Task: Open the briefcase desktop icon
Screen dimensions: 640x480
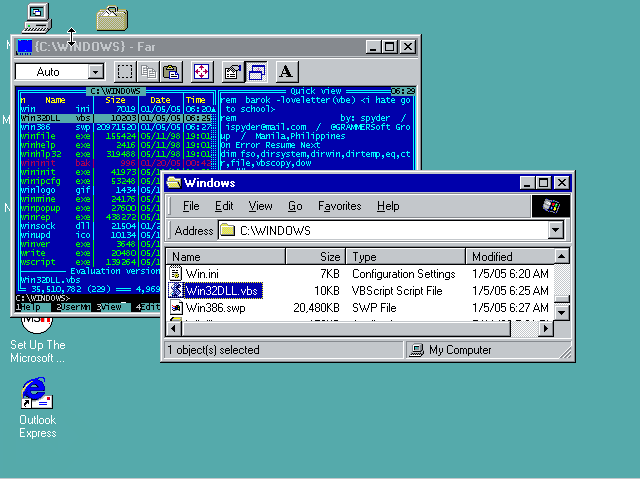Action: coord(112,18)
